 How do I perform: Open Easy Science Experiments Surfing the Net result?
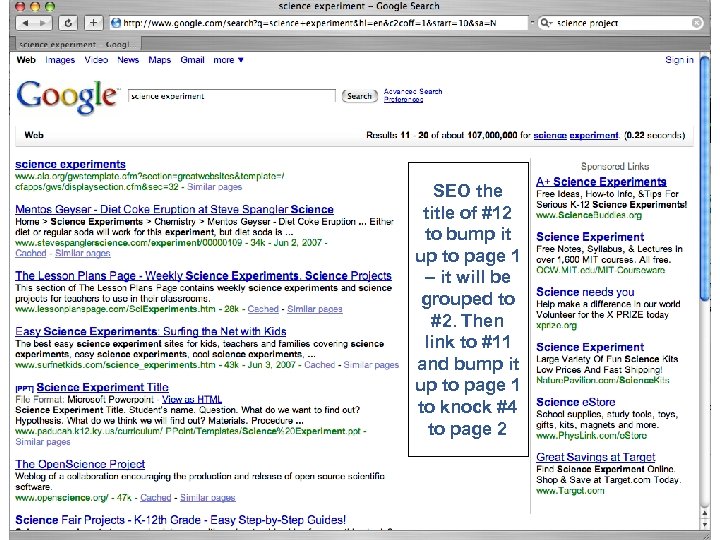pos(151,332)
